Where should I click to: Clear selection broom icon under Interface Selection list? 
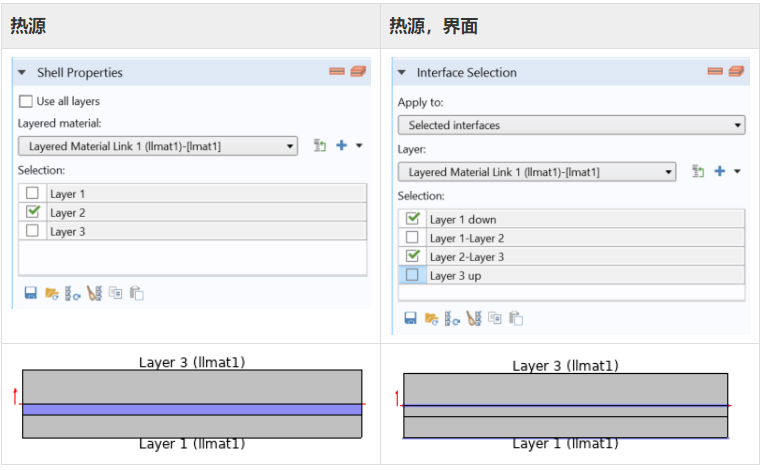coord(474,318)
